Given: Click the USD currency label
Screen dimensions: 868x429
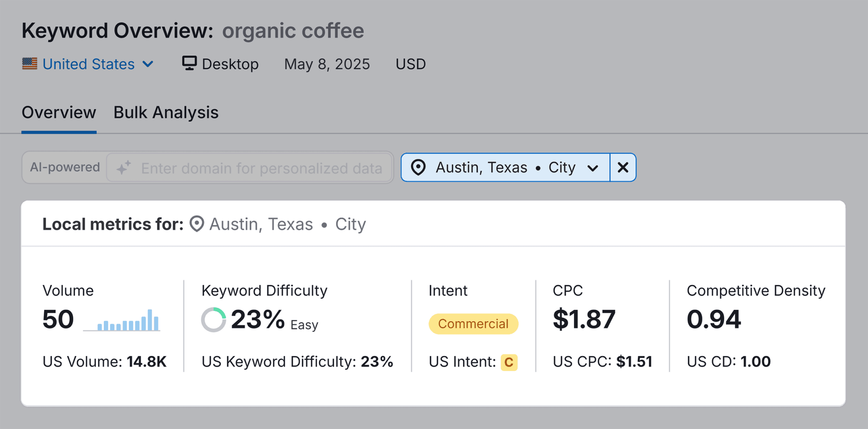Looking at the screenshot, I should (x=410, y=64).
